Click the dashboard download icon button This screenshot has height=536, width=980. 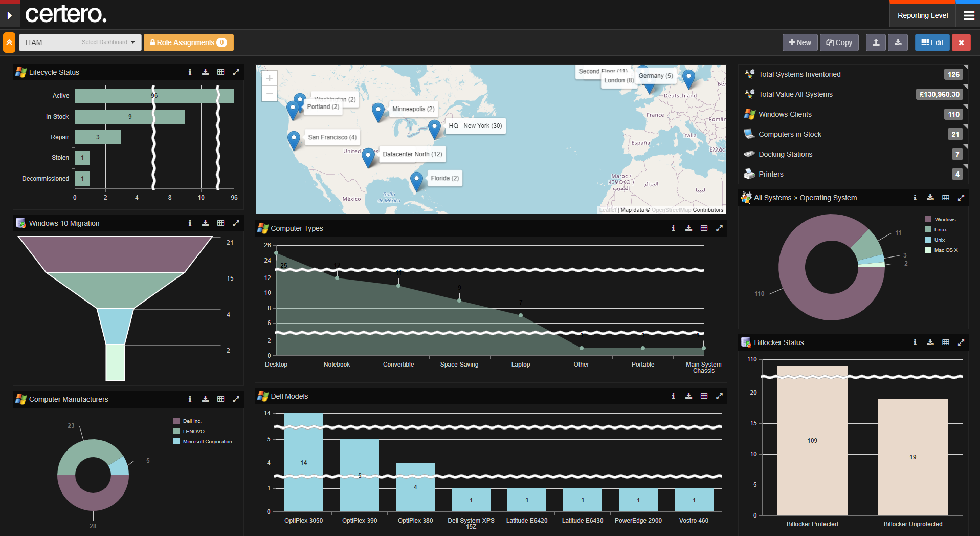(x=898, y=42)
